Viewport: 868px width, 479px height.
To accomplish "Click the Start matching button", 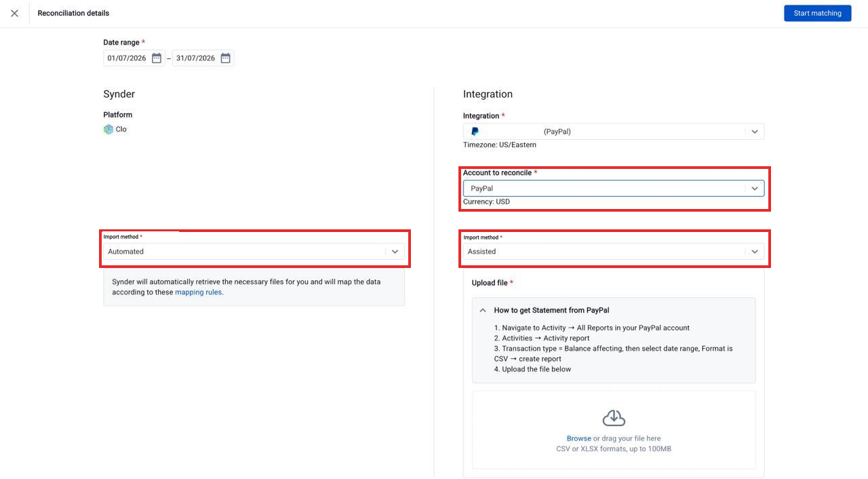I will click(x=817, y=13).
